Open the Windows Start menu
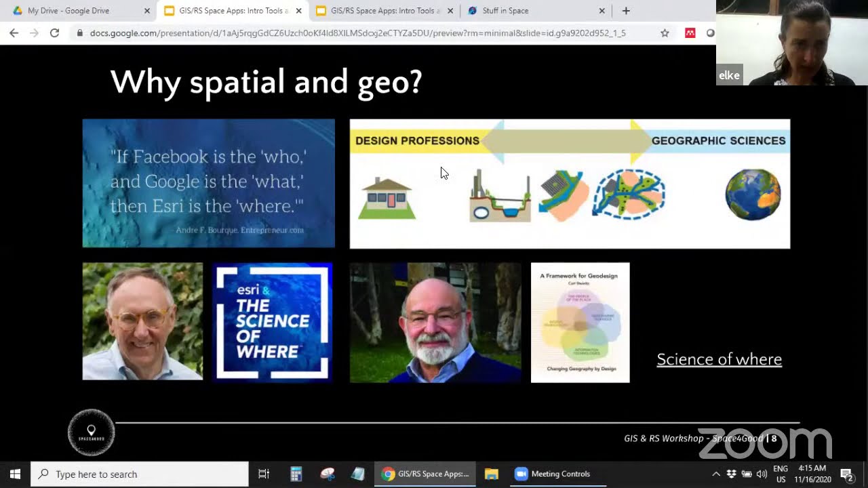 15,474
